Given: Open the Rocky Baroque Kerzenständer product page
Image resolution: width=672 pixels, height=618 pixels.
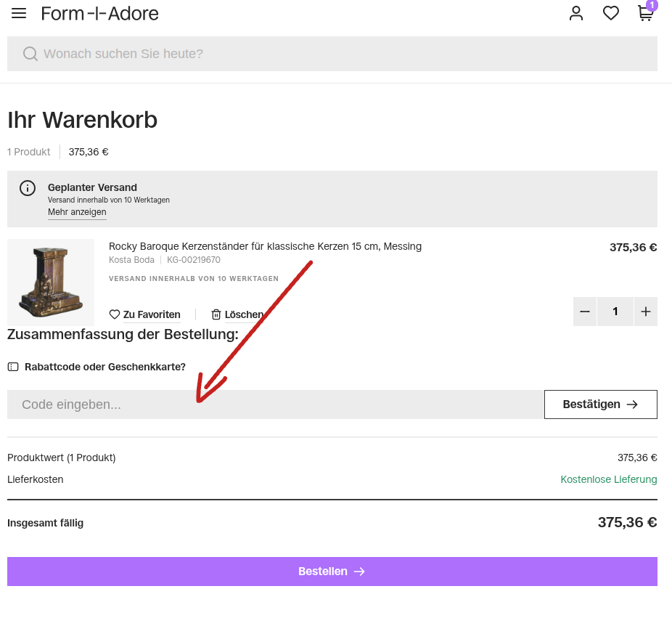Looking at the screenshot, I should (x=265, y=246).
